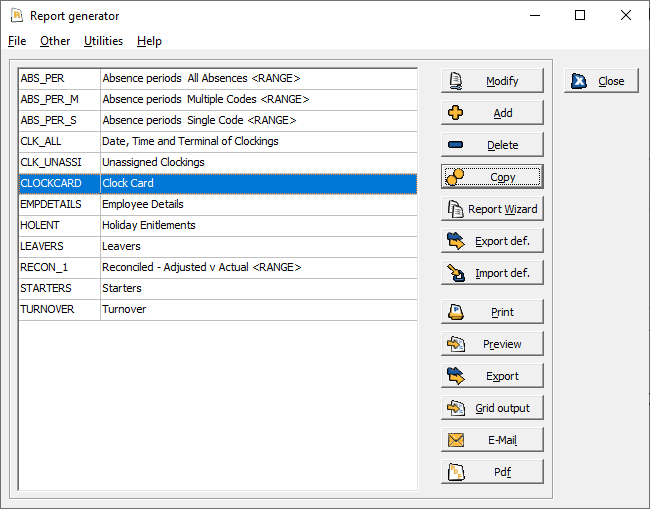This screenshot has height=509, width=650.
Task: Click the 'Turnover' description cell
Action: tap(259, 309)
